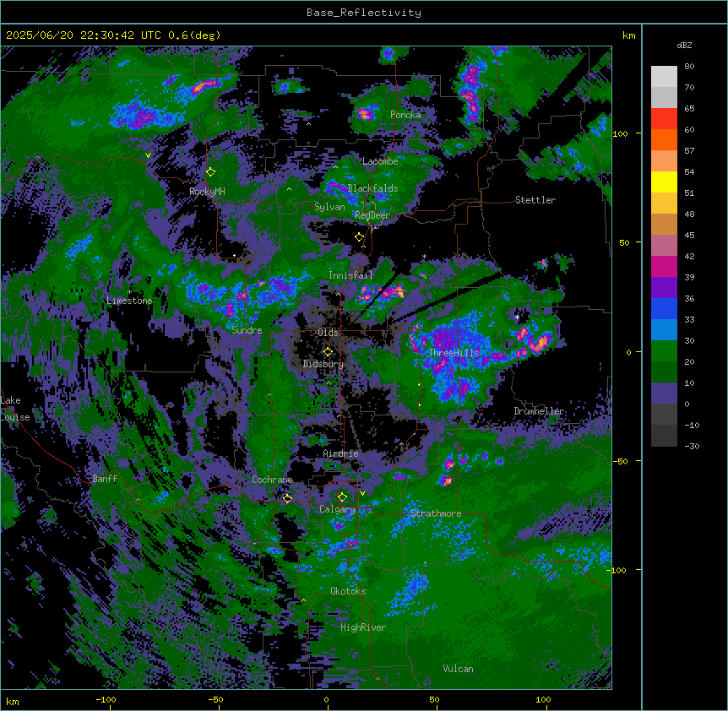This screenshot has height=711, width=728.
Task: Select the blue 33-36 dBZ legend swatch
Action: coord(664,308)
